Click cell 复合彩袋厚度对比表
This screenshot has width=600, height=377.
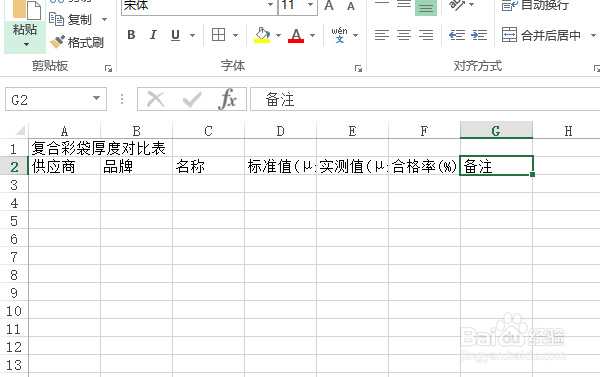point(98,148)
